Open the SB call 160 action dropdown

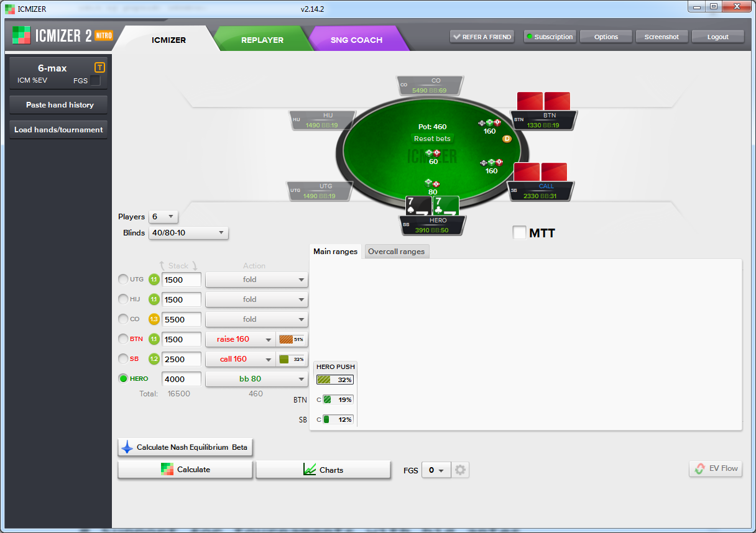(241, 359)
